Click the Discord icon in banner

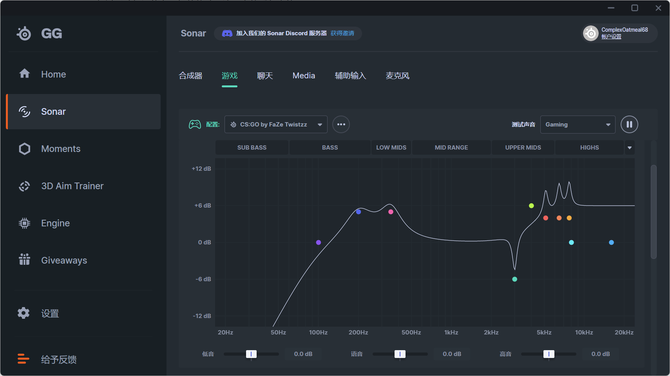[x=227, y=33]
